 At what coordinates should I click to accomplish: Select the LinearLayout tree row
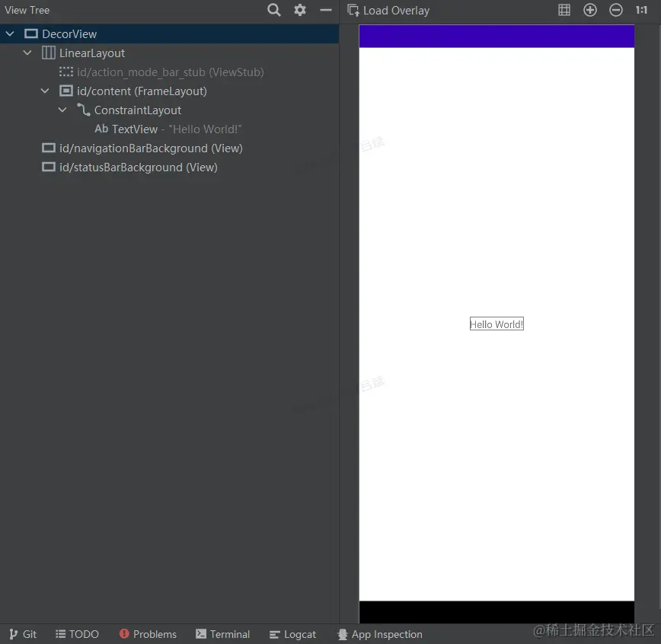pos(170,53)
